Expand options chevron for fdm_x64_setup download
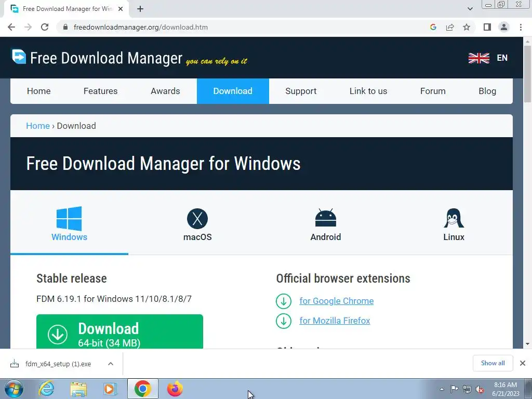Screen dimensions: 532x399 pyautogui.click(x=110, y=364)
